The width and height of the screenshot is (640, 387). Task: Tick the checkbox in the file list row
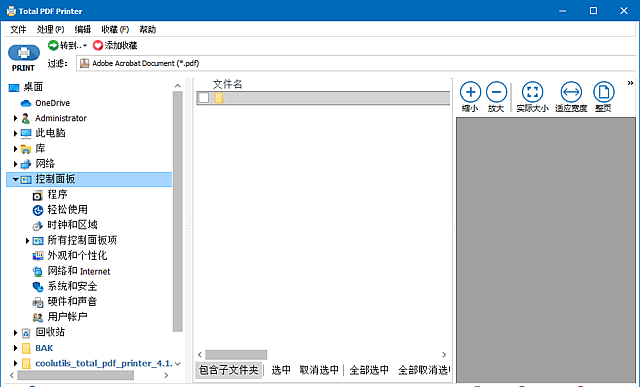point(204,98)
